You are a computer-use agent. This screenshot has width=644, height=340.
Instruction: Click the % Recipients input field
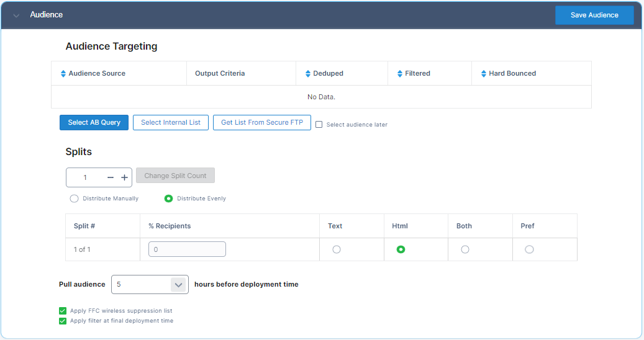click(187, 249)
